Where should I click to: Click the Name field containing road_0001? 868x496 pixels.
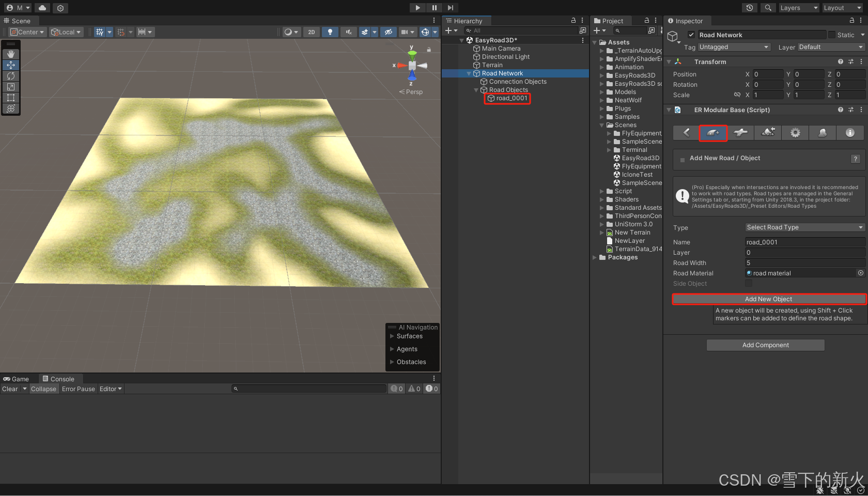click(804, 242)
